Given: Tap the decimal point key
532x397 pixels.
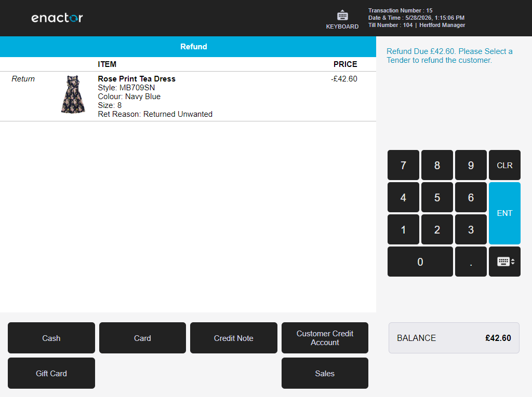Looking at the screenshot, I should click(x=471, y=262).
